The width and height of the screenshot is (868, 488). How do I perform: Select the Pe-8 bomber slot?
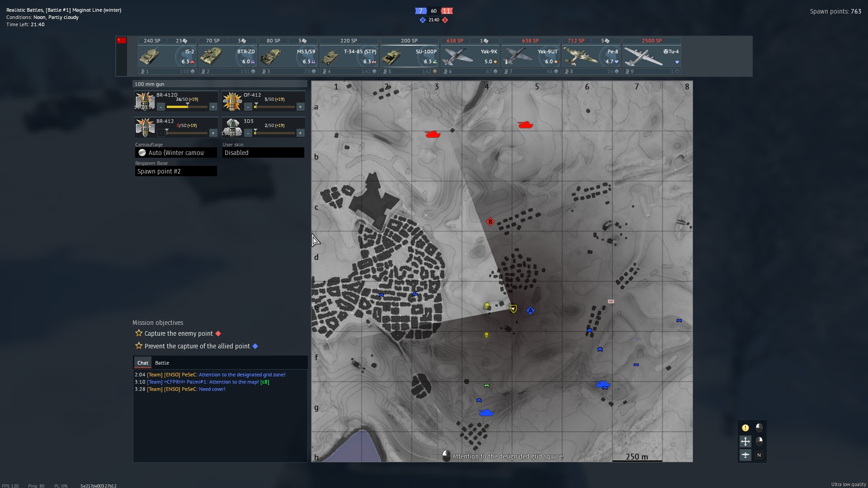pos(591,56)
